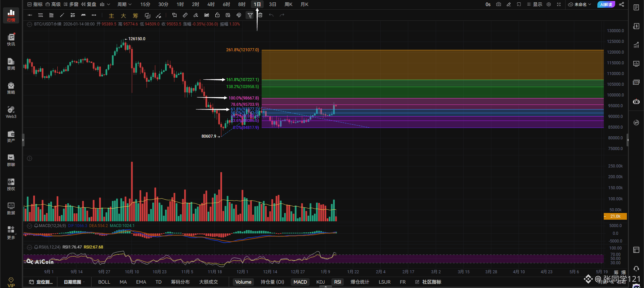Toggle the MACD indicator off
Image resolution: width=644 pixels, height=288 pixels.
(x=300, y=282)
